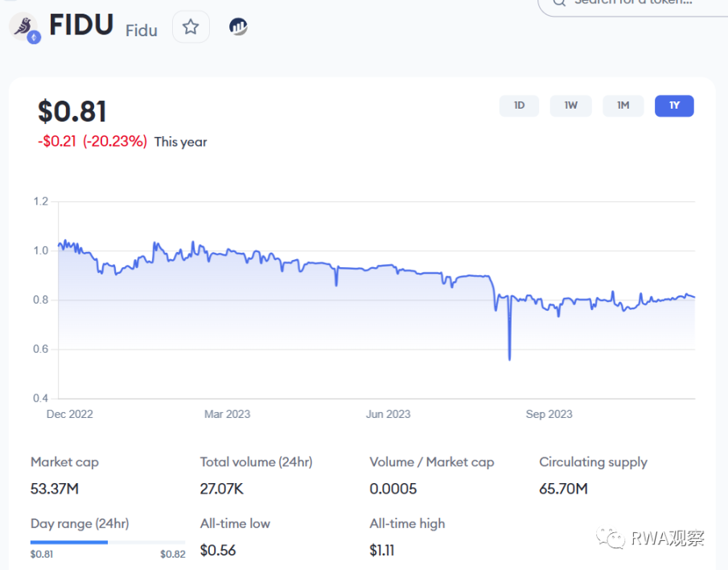Click the Ethereum badge on the token logo

tap(34, 36)
